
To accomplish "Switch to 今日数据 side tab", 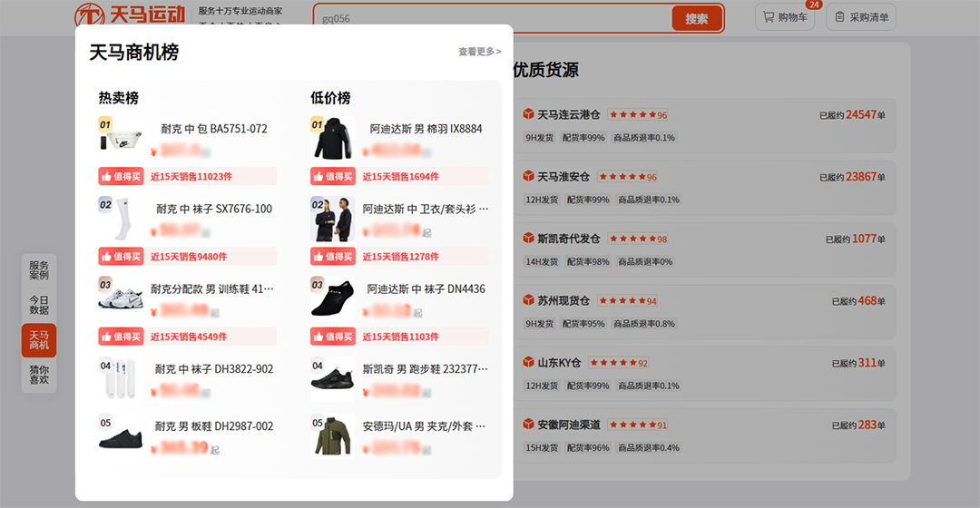I will pos(39,305).
